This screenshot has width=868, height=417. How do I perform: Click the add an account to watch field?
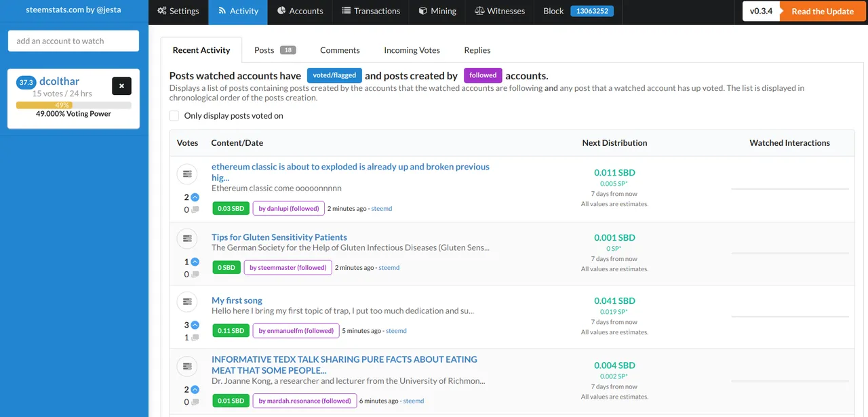tap(74, 41)
